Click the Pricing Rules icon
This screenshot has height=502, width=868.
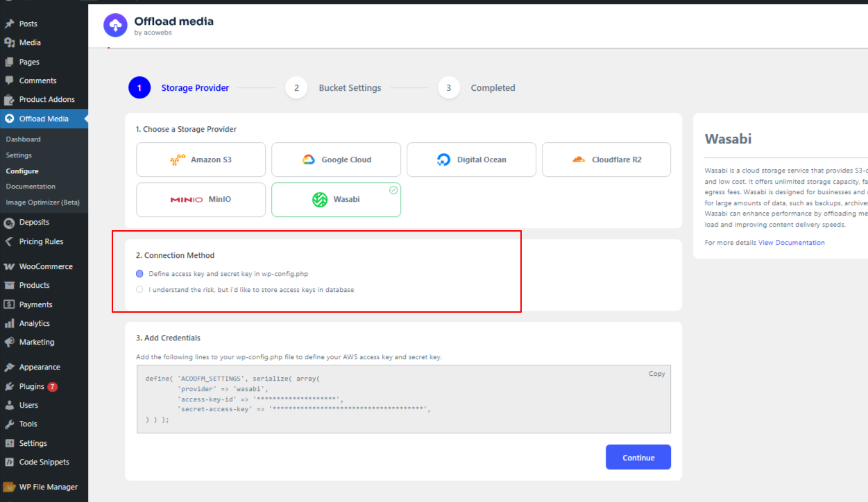(9, 241)
